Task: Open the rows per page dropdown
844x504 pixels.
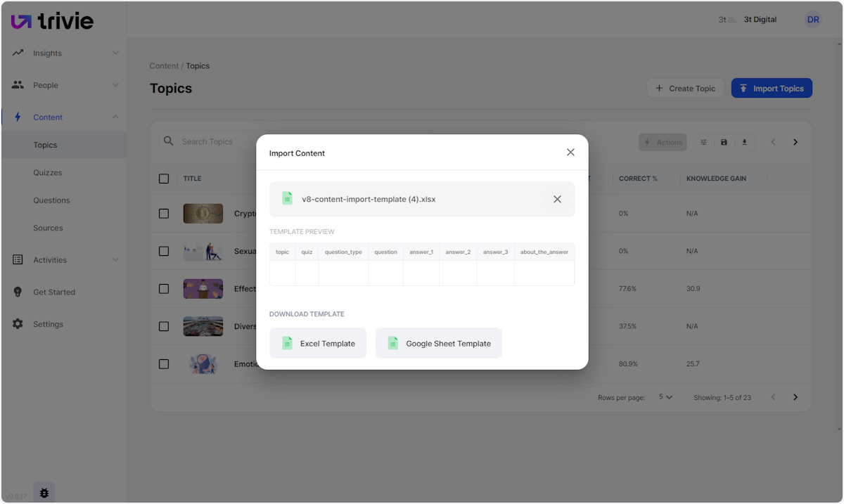Action: 664,397
